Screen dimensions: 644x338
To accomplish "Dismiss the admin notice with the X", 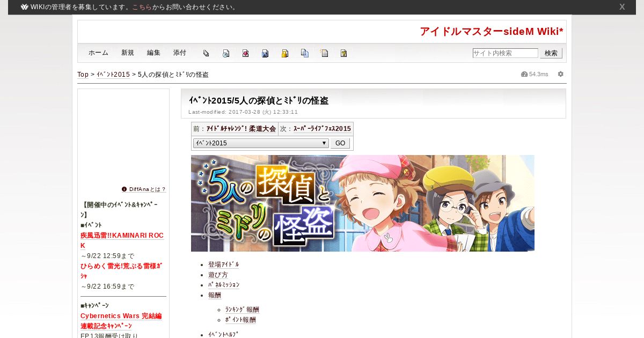I will click(622, 7).
